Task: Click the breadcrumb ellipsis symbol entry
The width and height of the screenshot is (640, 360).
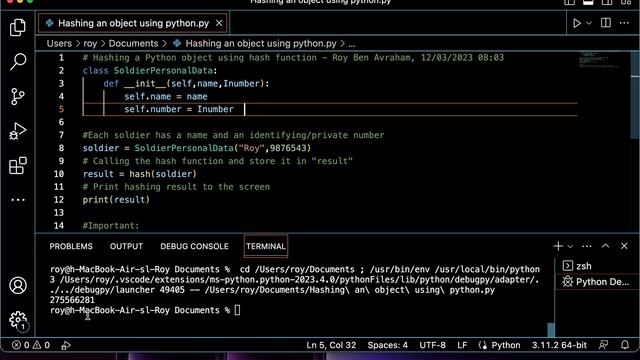Action: [352, 44]
